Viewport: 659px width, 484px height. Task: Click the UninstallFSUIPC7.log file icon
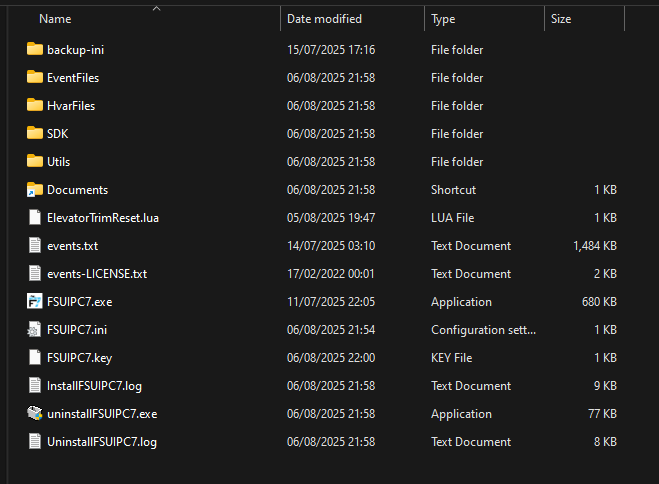point(34,442)
